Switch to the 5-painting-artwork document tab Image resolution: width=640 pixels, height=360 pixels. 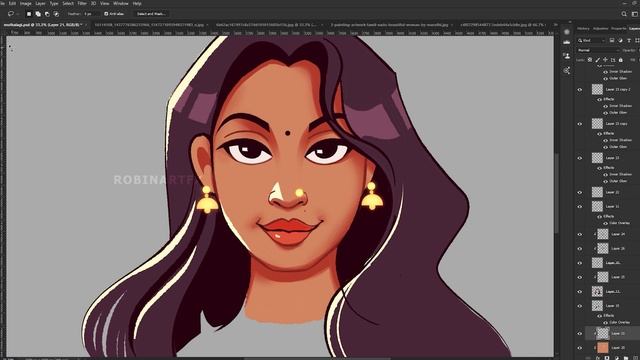tap(390, 25)
